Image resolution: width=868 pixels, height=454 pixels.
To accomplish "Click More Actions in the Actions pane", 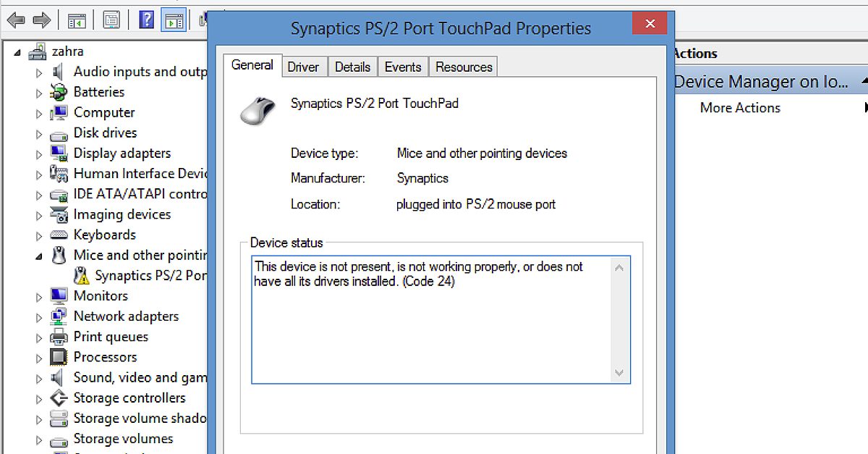I will [739, 107].
